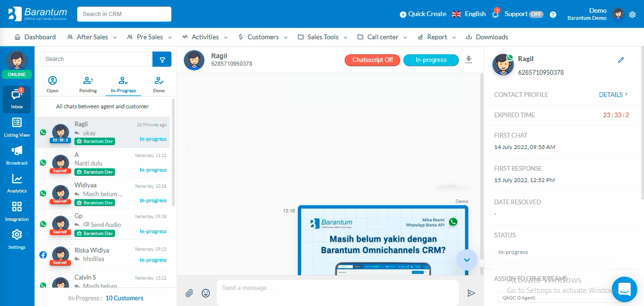
Task: Expand After Sales menu
Action: tap(92, 37)
